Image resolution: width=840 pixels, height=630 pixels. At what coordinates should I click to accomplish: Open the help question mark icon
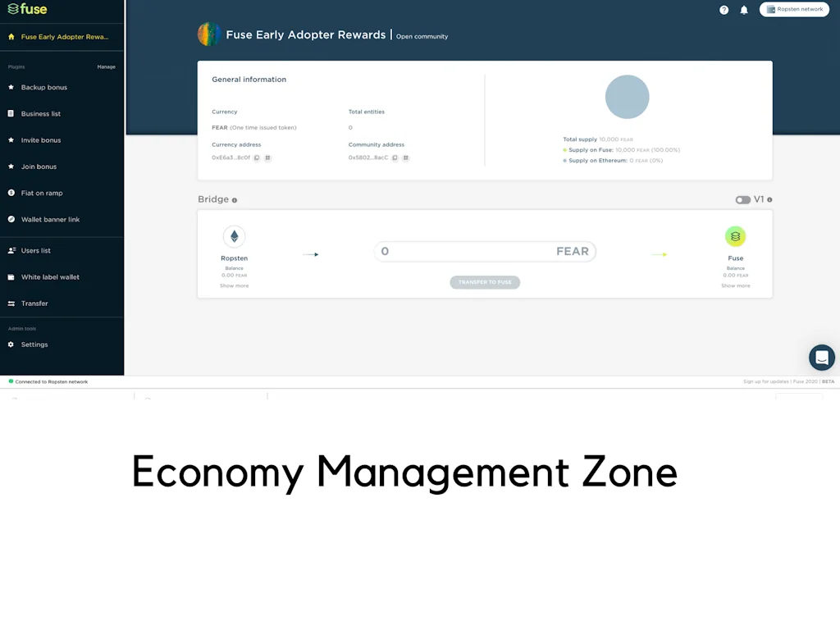tap(724, 10)
